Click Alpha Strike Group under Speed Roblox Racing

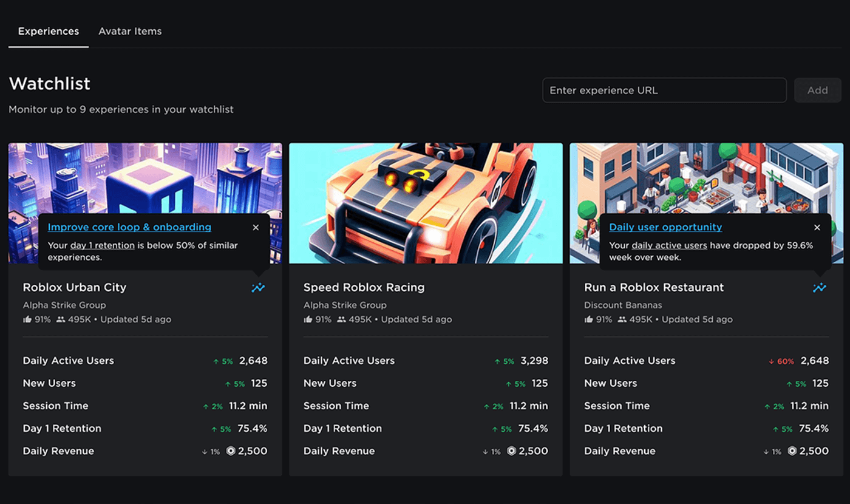click(345, 305)
